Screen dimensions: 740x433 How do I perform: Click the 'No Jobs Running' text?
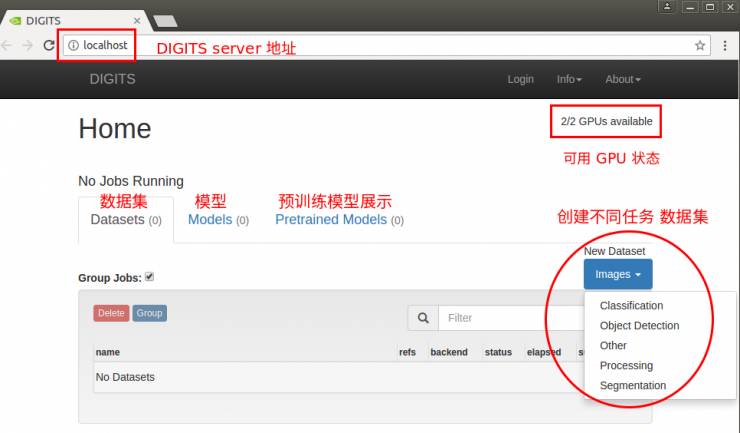click(x=131, y=181)
